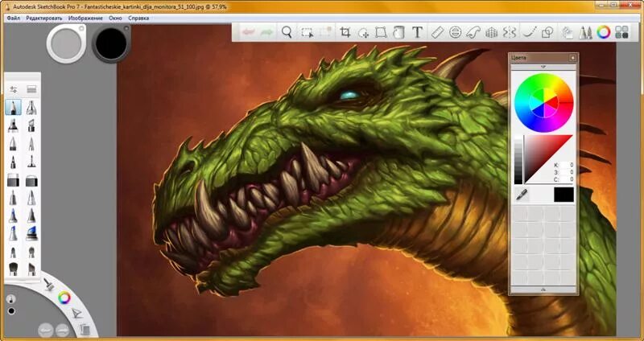Select the blue-tipped felt pen brush
The image size is (644, 341).
pos(13,215)
